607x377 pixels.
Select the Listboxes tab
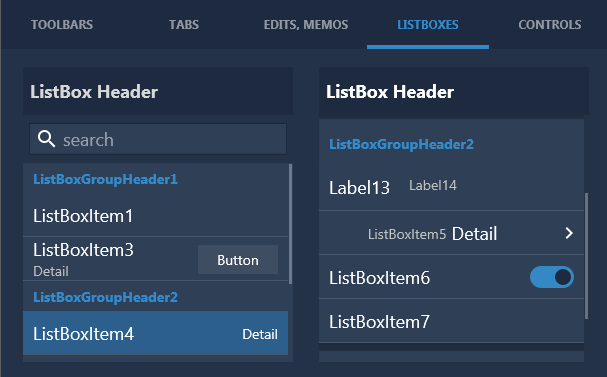pos(428,25)
